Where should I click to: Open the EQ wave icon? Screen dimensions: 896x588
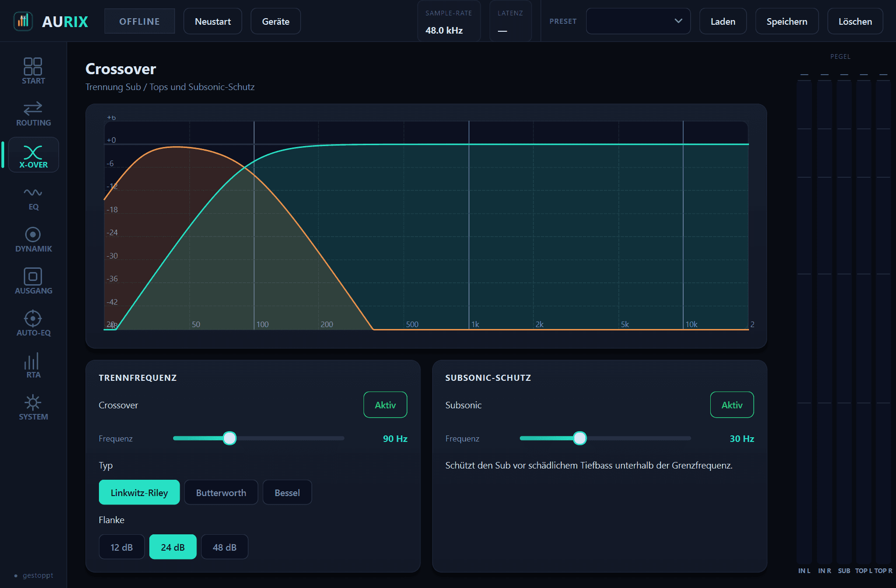point(33,192)
